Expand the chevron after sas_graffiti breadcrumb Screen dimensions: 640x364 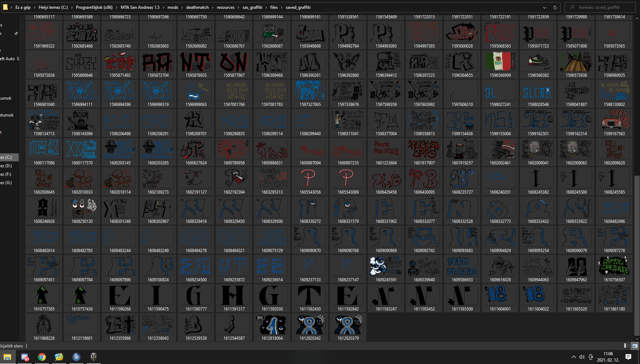[266, 7]
